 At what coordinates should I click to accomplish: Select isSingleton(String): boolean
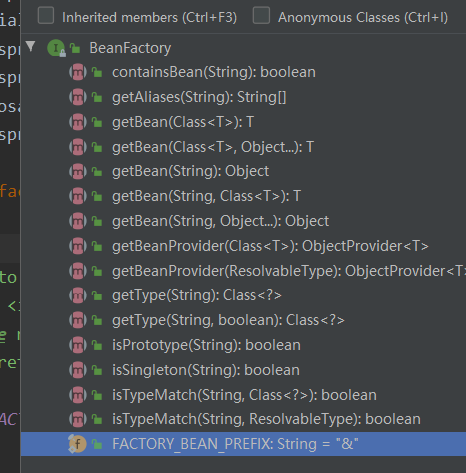pyautogui.click(x=206, y=370)
